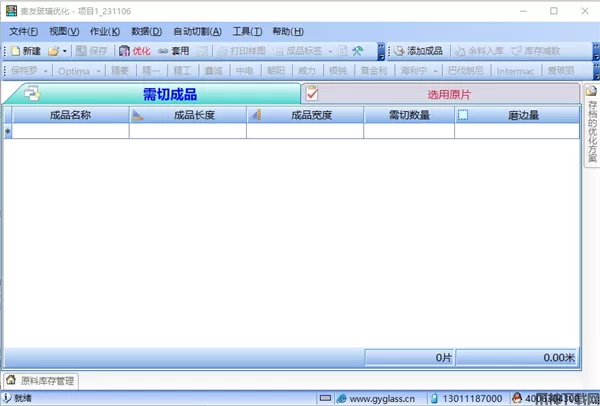Screen dimensions: 600x406
Task: Click the 需切数量 column header
Action: click(x=409, y=115)
